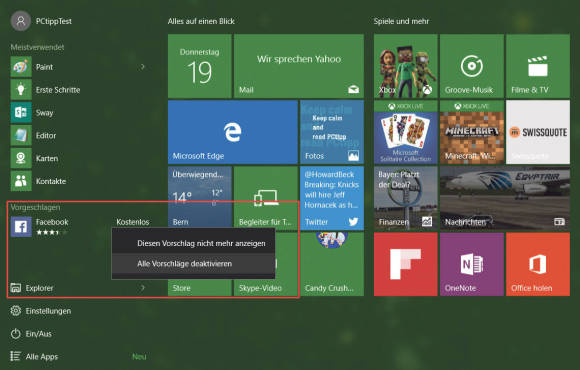Open the Microsoft Edge tile
The image size is (580, 370).
(233, 132)
